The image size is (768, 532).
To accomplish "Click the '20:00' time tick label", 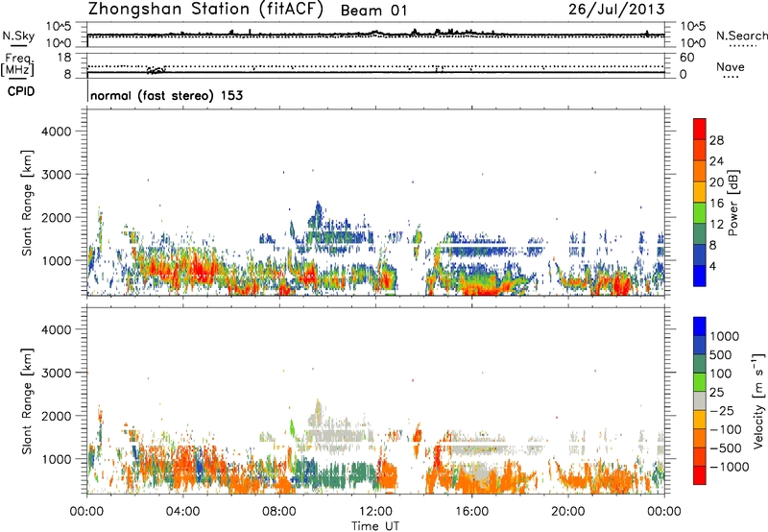I will click(567, 512).
